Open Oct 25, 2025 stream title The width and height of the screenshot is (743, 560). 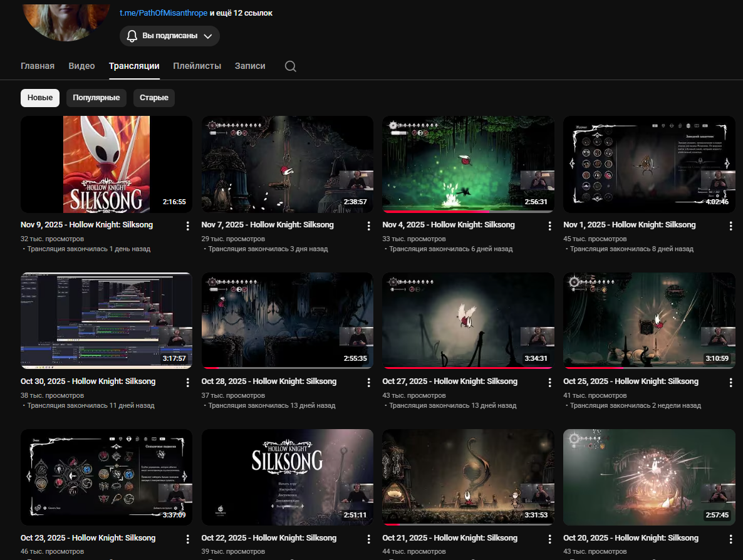pos(631,381)
